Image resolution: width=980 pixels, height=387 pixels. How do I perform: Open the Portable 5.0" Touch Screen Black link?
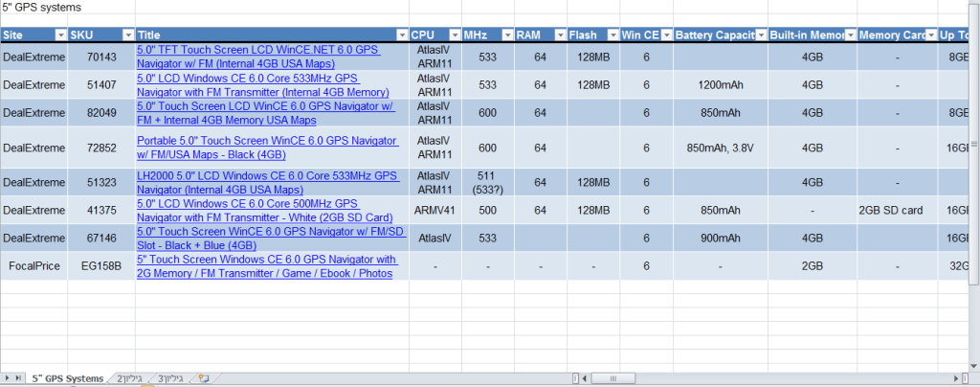click(x=268, y=148)
